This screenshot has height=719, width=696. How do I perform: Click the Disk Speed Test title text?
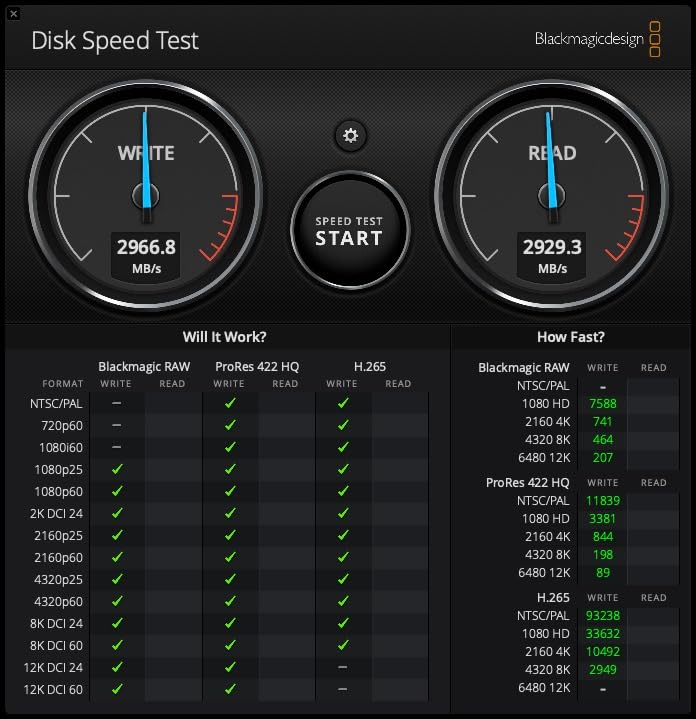(x=115, y=40)
